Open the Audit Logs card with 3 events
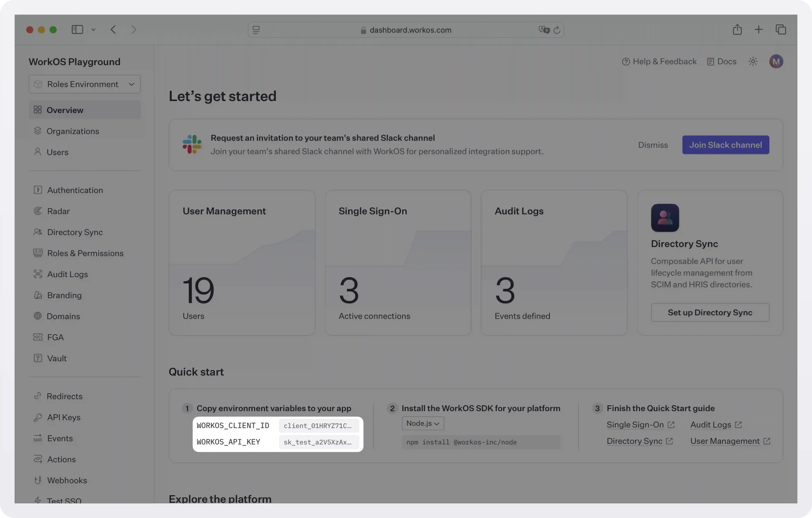 (x=554, y=263)
